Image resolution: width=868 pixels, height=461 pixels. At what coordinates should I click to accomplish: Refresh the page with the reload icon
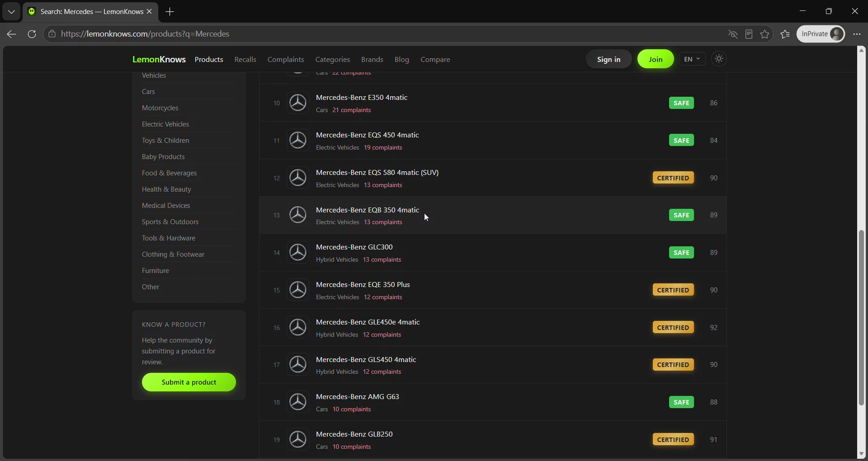point(32,34)
